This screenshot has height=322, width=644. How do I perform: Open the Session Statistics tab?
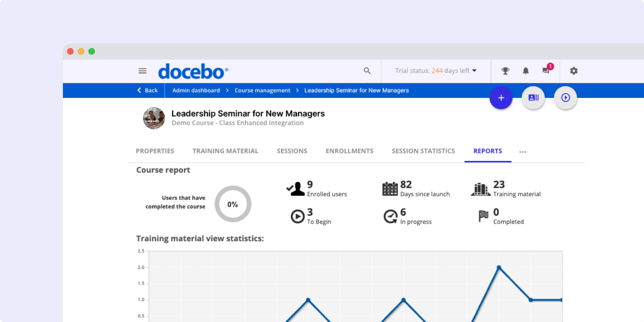tap(423, 151)
